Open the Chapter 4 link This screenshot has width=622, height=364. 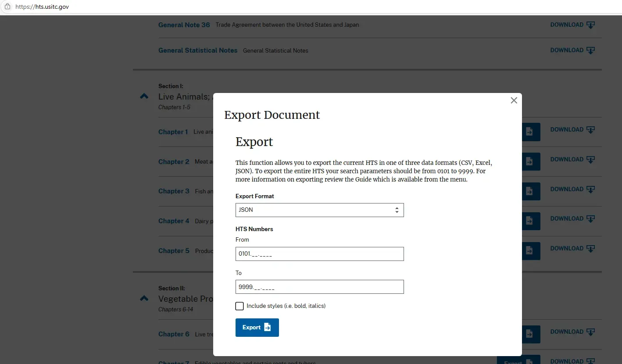tap(174, 221)
